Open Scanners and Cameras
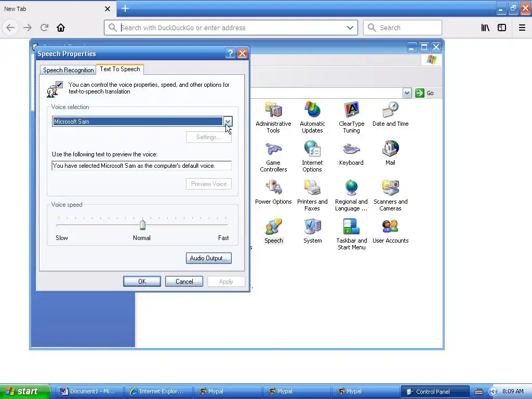Viewport: 532px width, 399px height. pyautogui.click(x=390, y=196)
